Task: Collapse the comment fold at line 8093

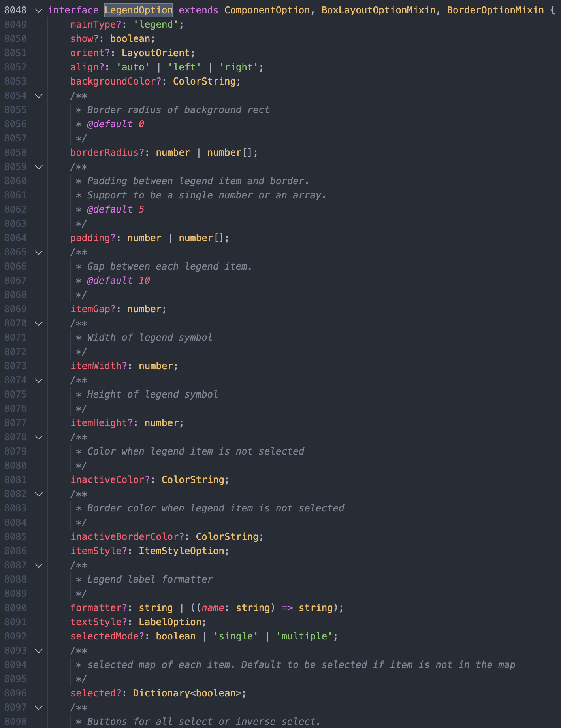Action: (39, 651)
